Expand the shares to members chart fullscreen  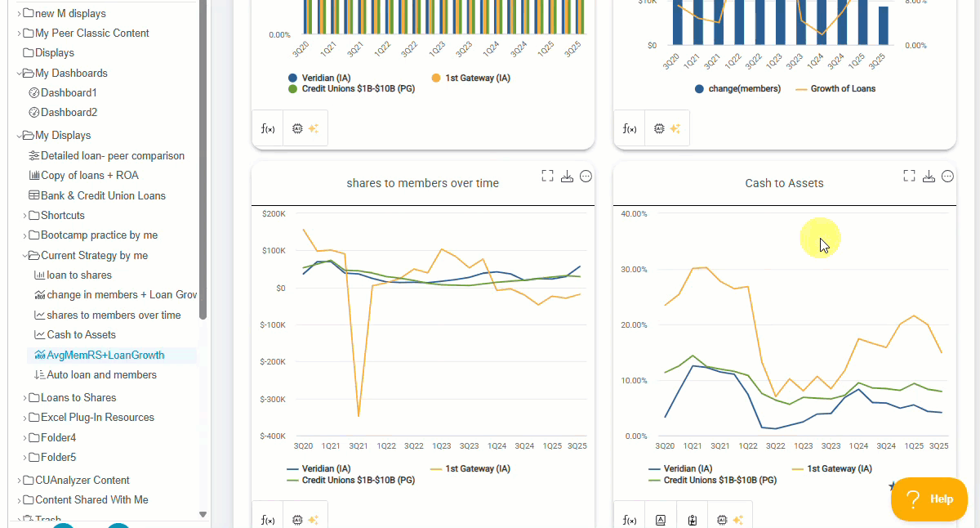pos(547,176)
